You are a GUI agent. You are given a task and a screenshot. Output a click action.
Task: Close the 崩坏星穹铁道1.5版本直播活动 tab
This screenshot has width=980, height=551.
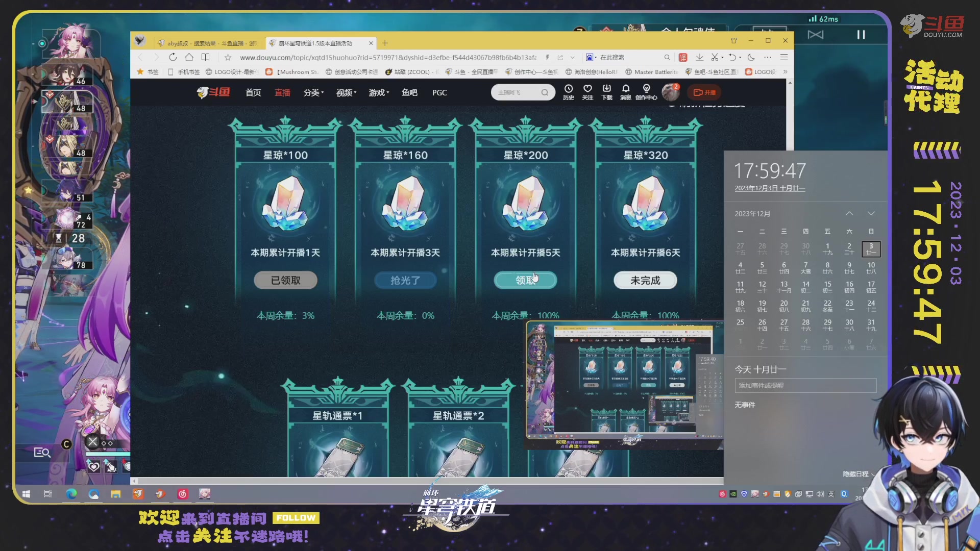tap(371, 43)
